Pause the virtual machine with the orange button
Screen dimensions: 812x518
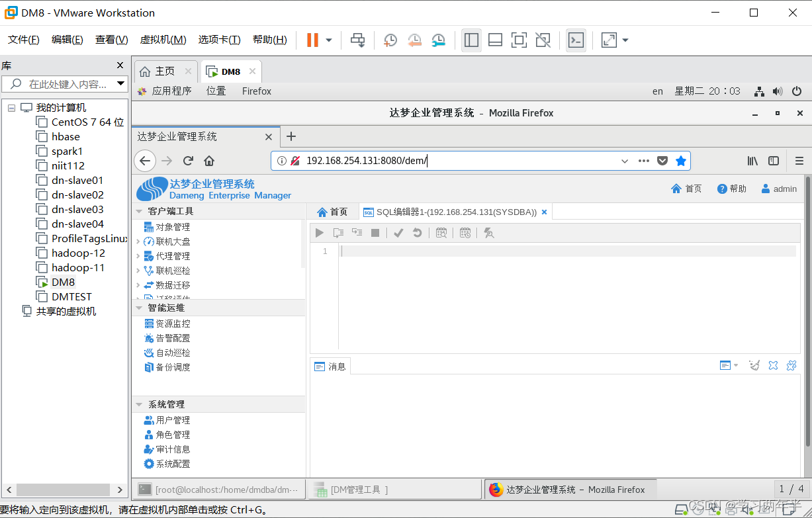(x=312, y=40)
